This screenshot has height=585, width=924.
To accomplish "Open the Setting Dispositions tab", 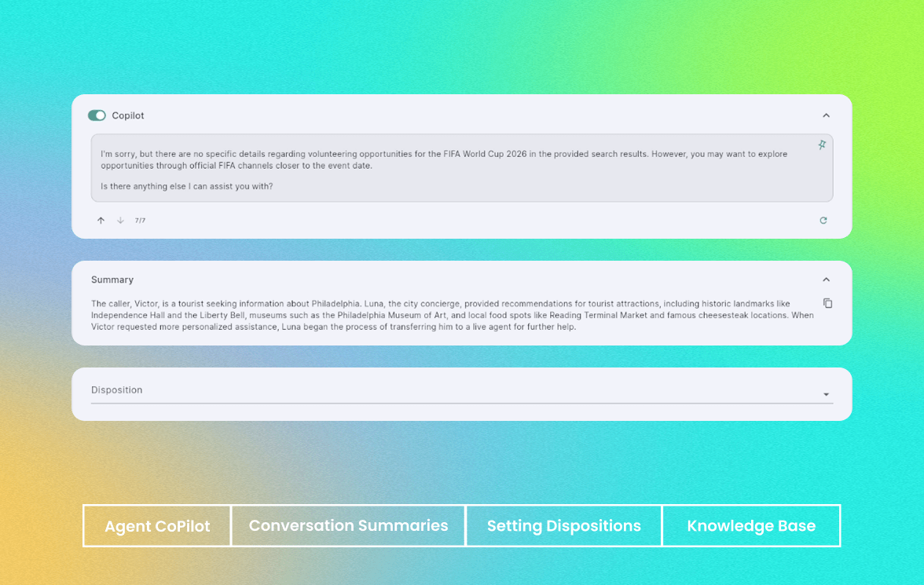I will tap(563, 526).
